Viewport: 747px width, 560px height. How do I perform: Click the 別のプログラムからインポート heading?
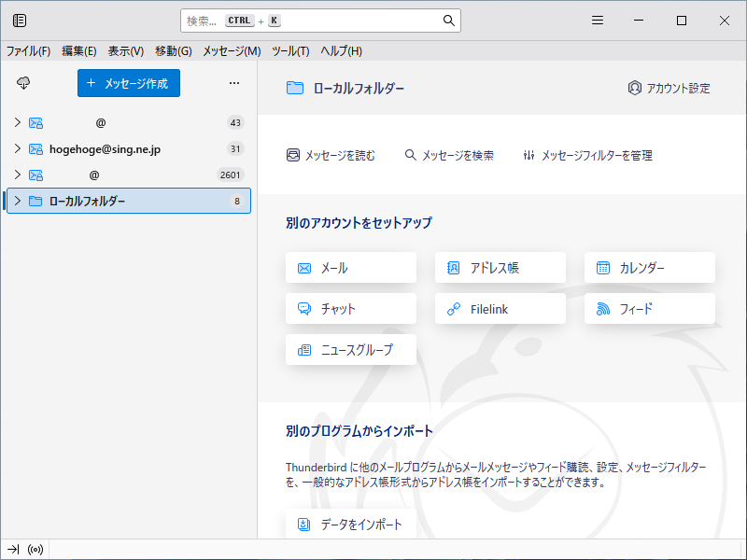(x=359, y=431)
